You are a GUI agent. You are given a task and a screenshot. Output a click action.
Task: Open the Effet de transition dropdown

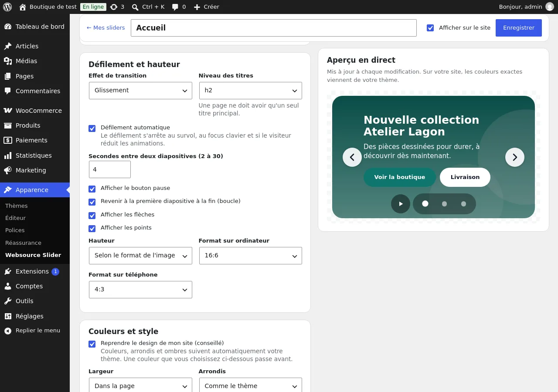140,91
